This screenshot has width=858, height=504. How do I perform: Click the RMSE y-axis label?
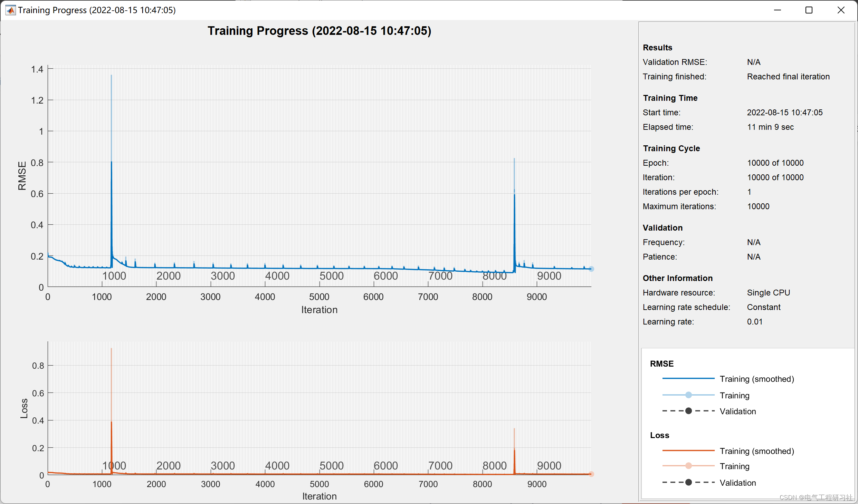(22, 175)
